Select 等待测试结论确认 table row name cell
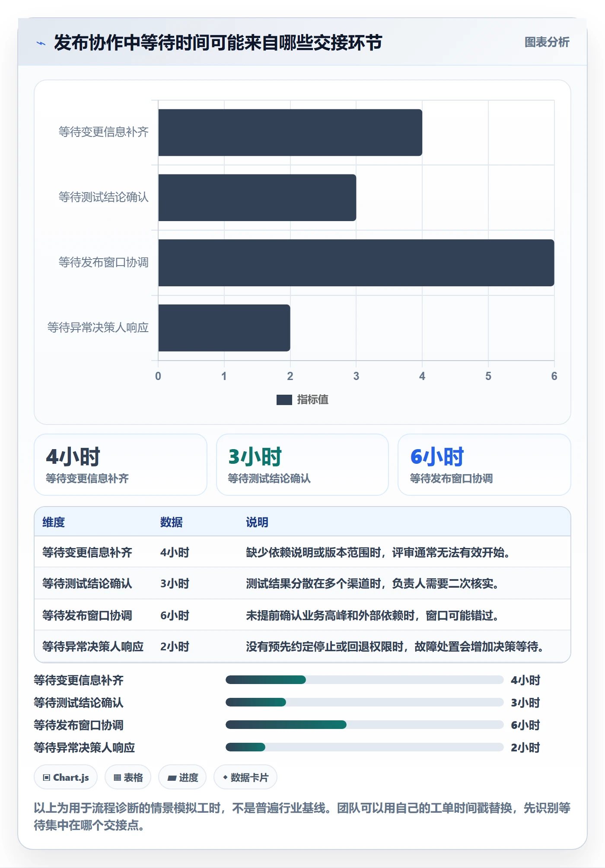The image size is (605, 868). [x=87, y=583]
